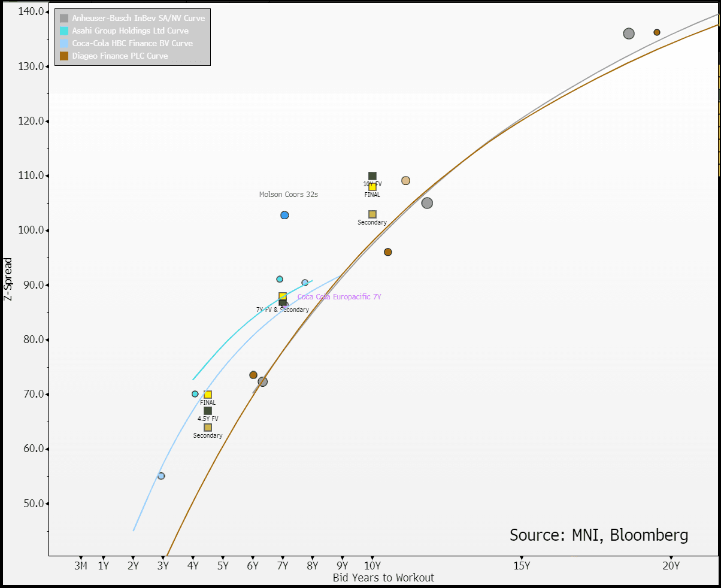Select the large gray circle near 136 Z-spread
The width and height of the screenshot is (721, 588).
coord(628,34)
